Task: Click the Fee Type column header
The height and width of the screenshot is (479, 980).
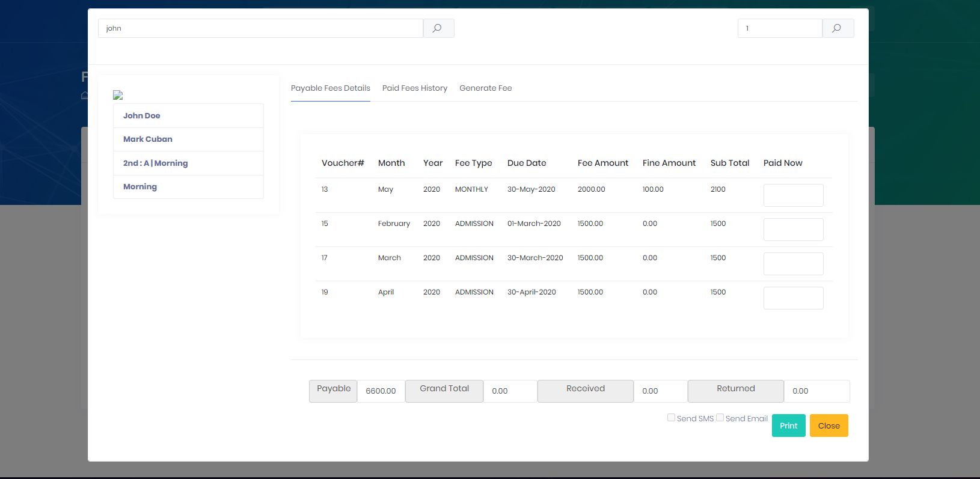Action: pyautogui.click(x=474, y=163)
